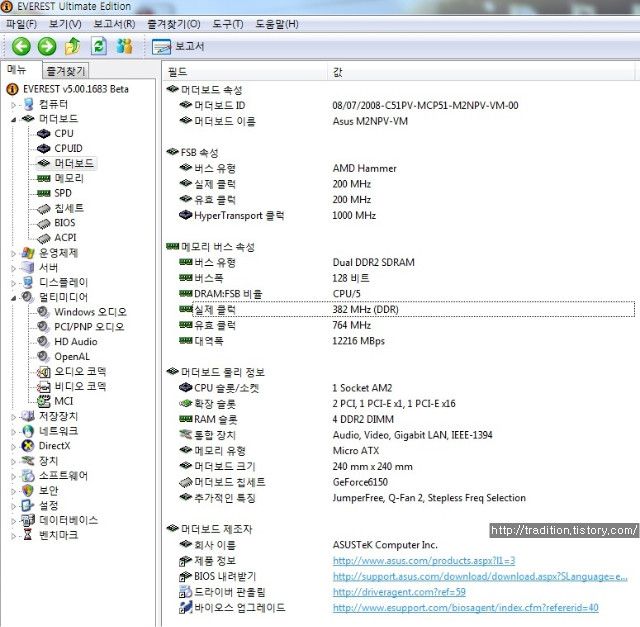Screen dimensions: 640x627
Task: Open the 도구(T) menu
Action: (x=228, y=24)
